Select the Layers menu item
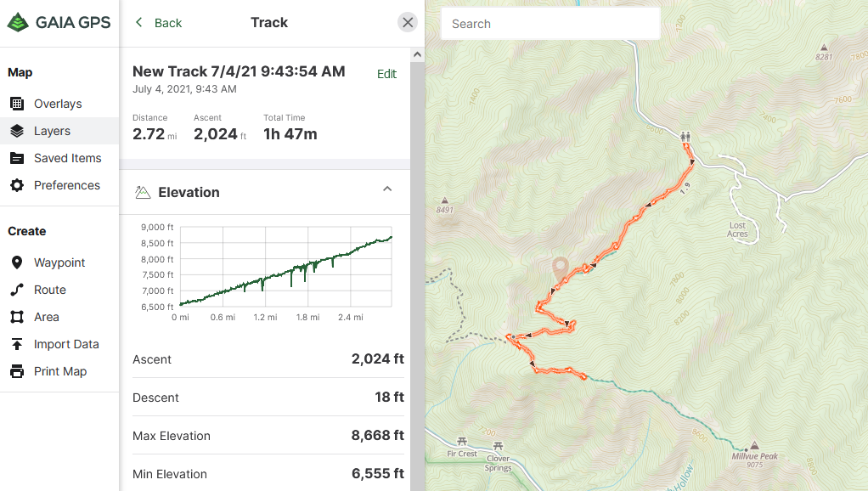 (52, 131)
